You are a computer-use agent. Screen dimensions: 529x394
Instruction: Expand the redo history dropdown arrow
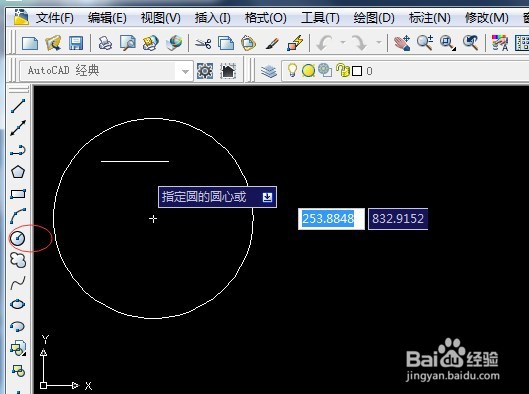click(x=379, y=43)
